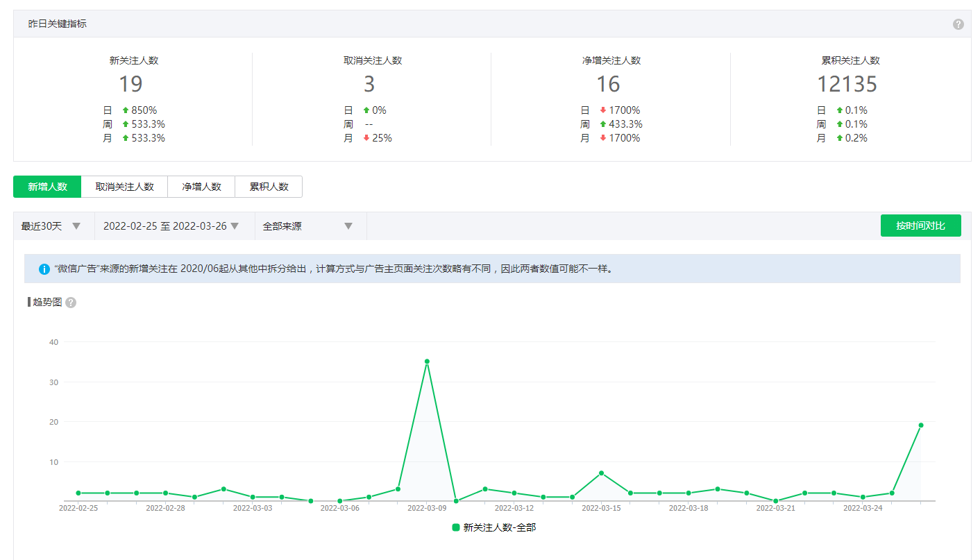The image size is (980, 560).
Task: Click the blue info icon in notice bar
Action: (44, 269)
